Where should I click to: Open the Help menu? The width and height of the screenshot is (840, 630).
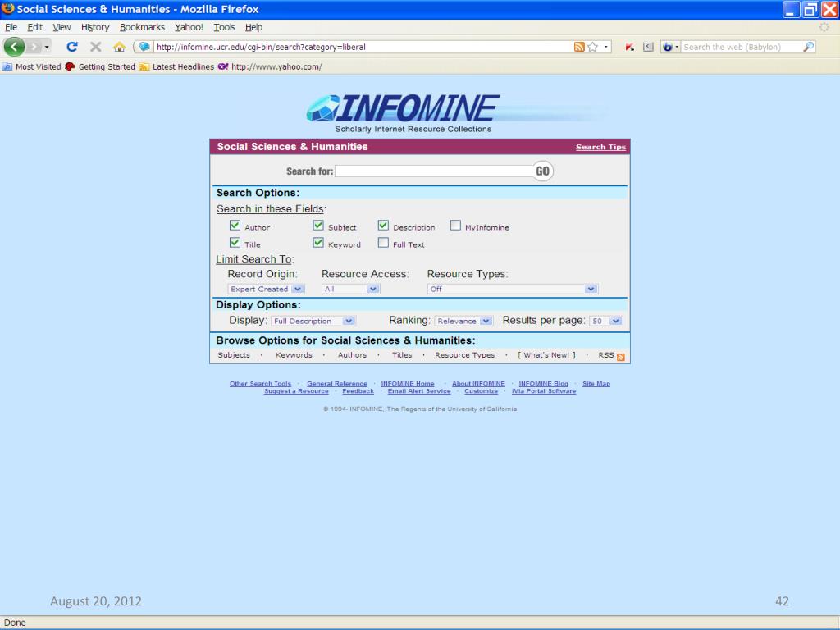click(x=254, y=27)
